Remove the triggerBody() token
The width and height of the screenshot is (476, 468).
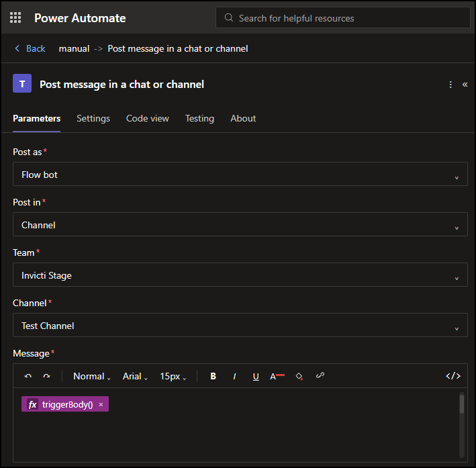[x=101, y=404]
